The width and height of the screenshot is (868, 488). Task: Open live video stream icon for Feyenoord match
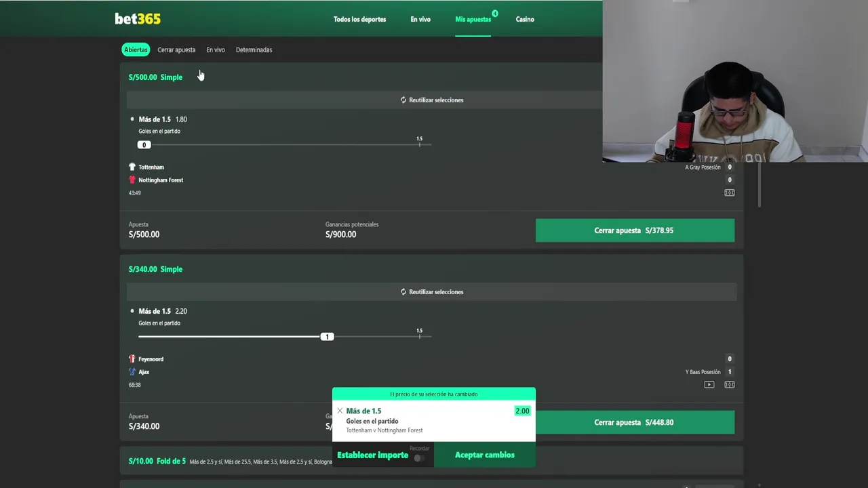point(709,384)
